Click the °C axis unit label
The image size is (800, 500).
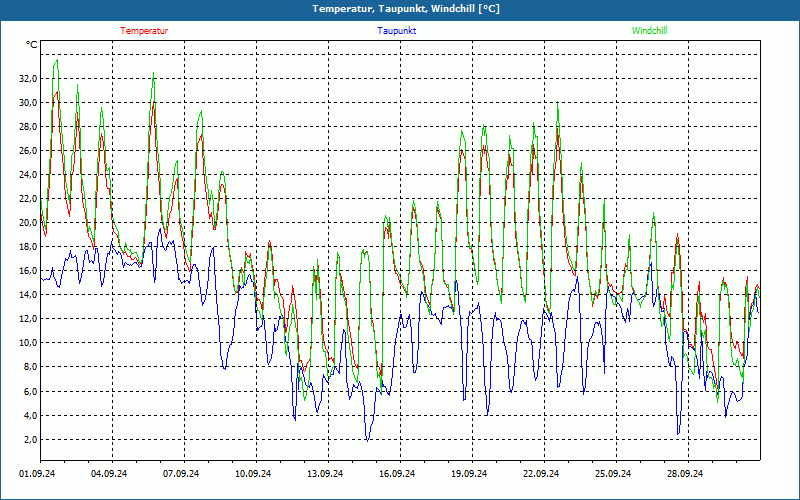coord(32,45)
